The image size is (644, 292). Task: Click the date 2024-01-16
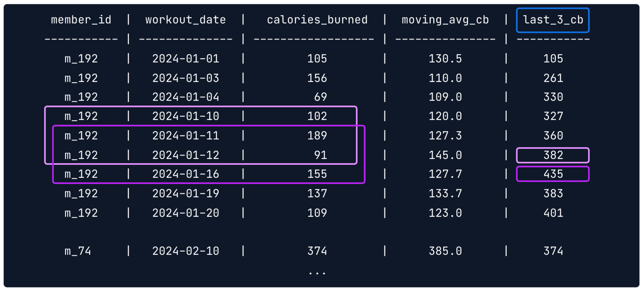(185, 174)
